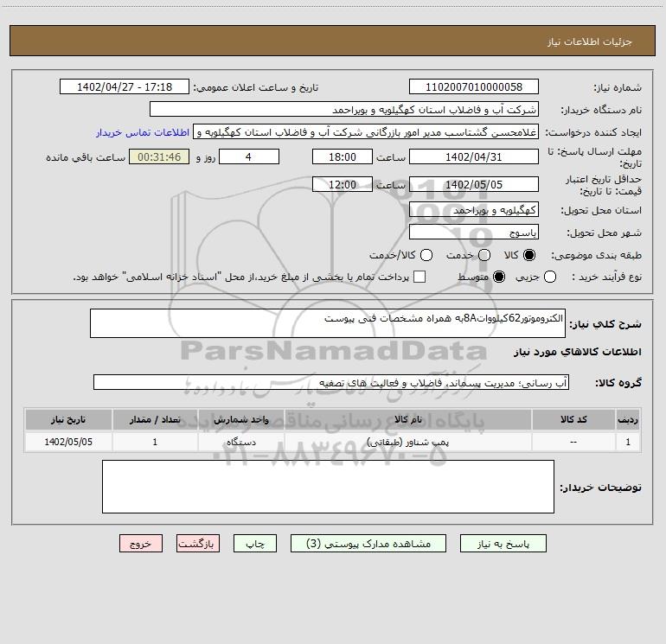Click the goods group field آب رسانی
Image resolution: width=666 pixels, height=644 pixels.
click(331, 382)
